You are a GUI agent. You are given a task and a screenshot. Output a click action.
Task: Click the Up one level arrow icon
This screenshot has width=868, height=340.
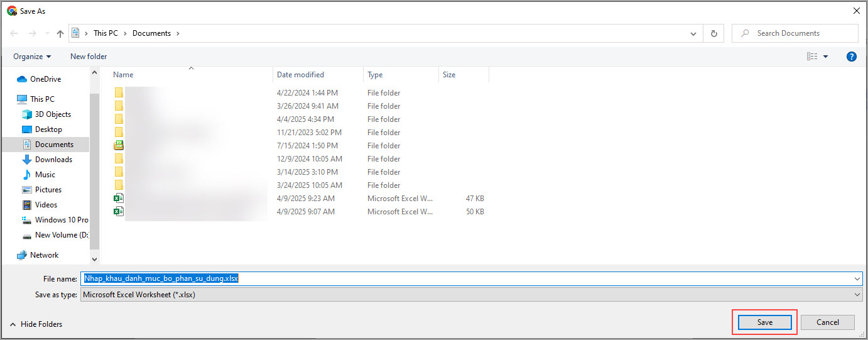click(60, 33)
